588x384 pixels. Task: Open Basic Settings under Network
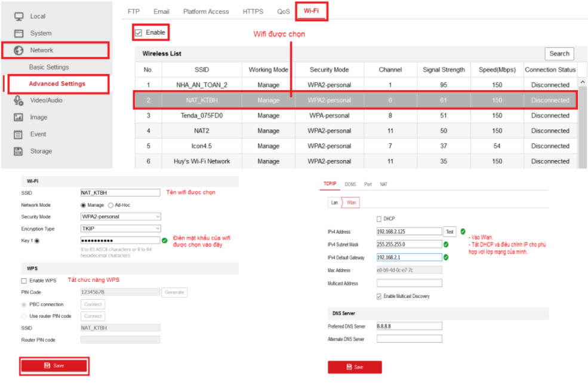click(49, 67)
